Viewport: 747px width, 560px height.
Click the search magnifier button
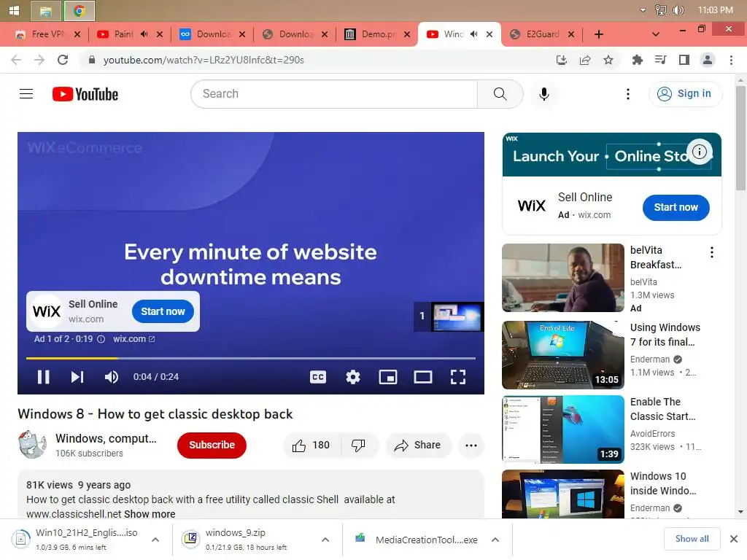[x=500, y=94]
